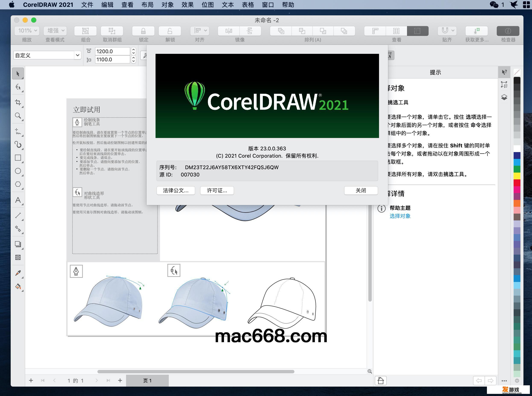Click the Lock toolbar icon
Image resolution: width=532 pixels, height=396 pixels.
(143, 31)
